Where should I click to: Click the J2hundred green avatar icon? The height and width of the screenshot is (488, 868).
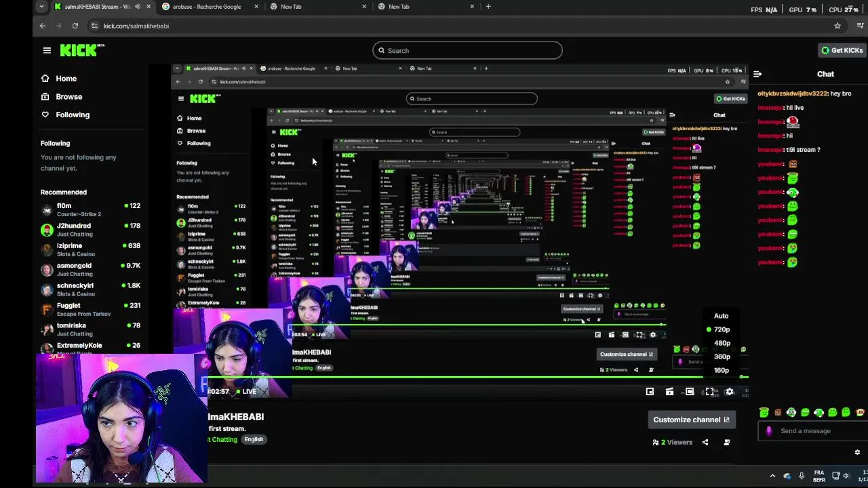47,230
